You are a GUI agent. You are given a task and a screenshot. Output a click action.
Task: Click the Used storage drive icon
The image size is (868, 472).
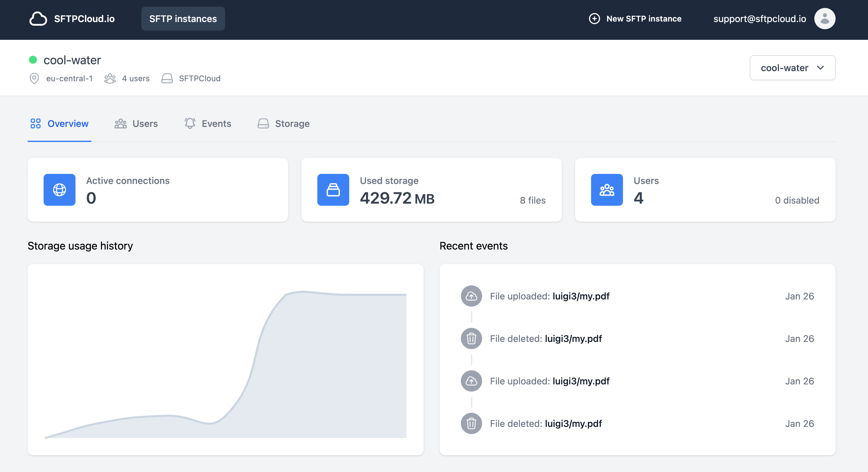tap(333, 190)
